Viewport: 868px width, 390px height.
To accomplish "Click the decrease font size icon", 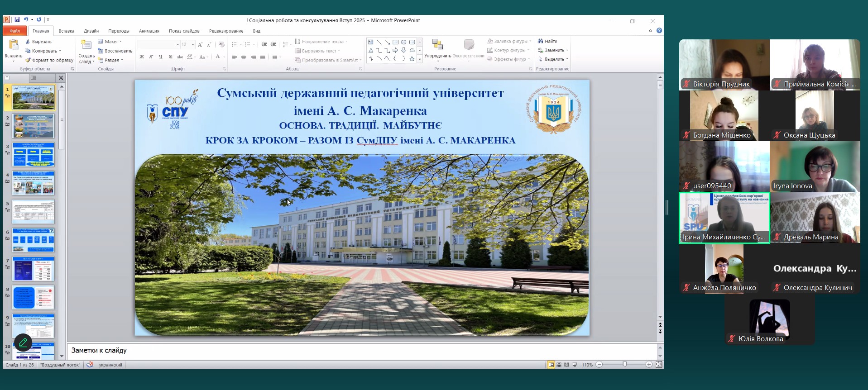I will pyautogui.click(x=209, y=44).
